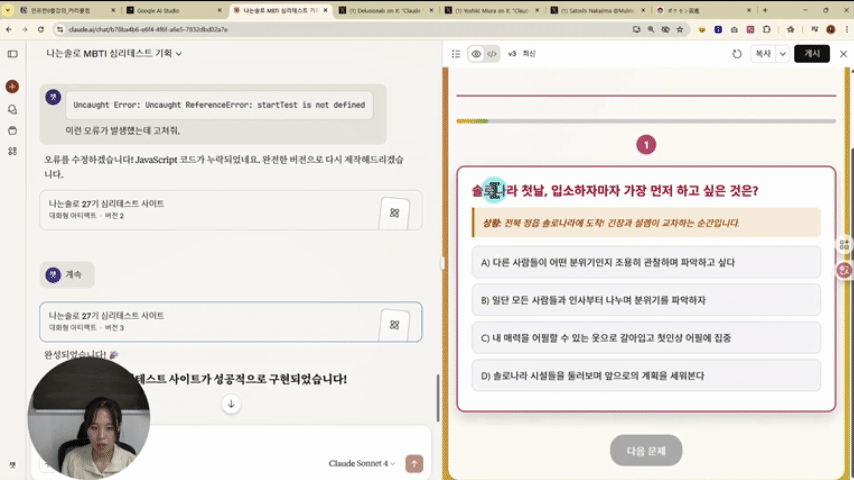Screen dimensions: 854x480
Task: Go forward with the browser forward arrow
Action: click(x=25, y=29)
